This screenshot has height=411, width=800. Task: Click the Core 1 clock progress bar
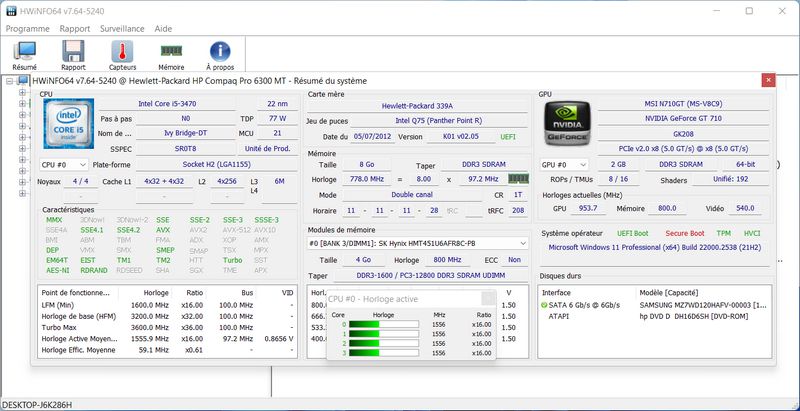tap(383, 334)
